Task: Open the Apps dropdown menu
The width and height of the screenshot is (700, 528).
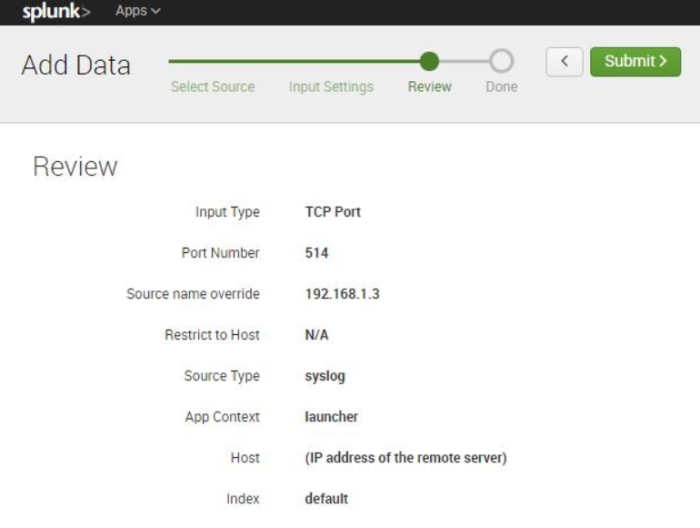Action: coord(138,12)
